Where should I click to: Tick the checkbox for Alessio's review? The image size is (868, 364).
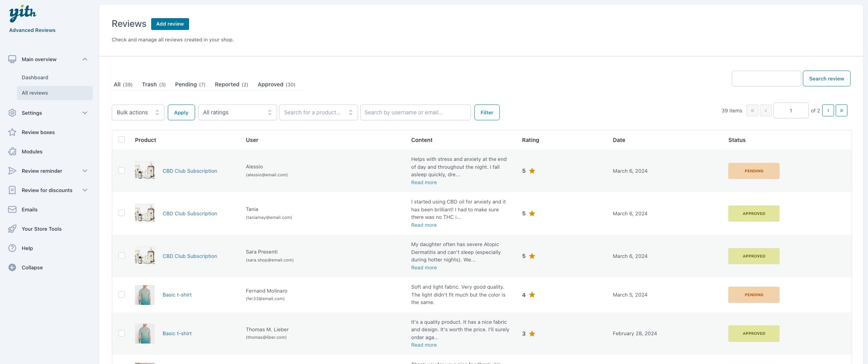[122, 170]
